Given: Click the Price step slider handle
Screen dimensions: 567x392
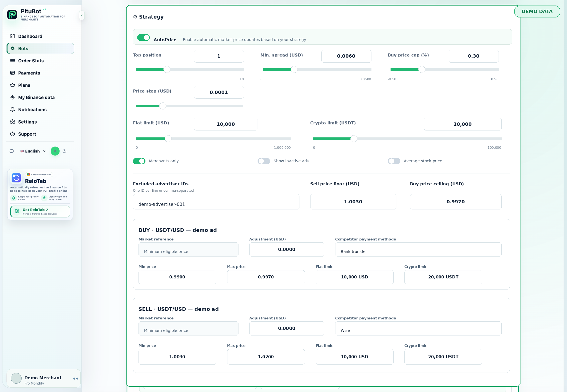Looking at the screenshot, I should (x=163, y=106).
